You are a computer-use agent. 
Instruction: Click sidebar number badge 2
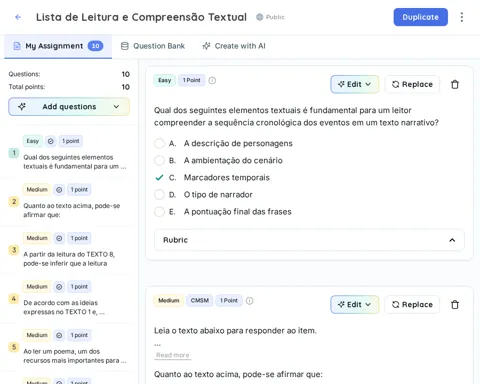[14, 201]
